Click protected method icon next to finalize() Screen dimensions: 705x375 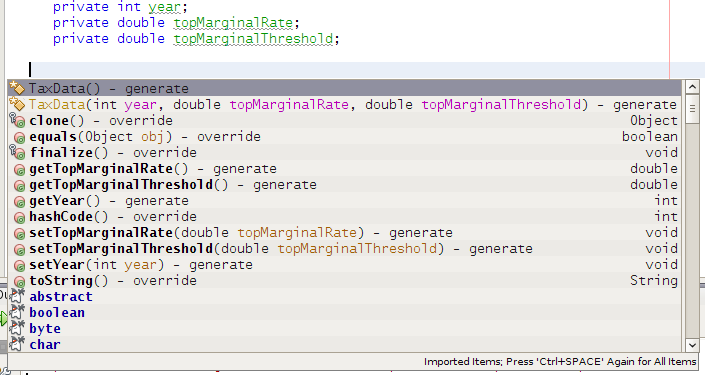pos(17,152)
